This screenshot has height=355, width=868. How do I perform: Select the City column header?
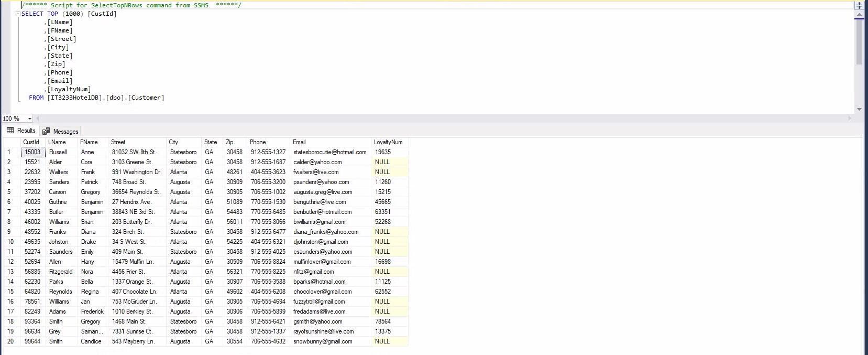[x=184, y=142]
